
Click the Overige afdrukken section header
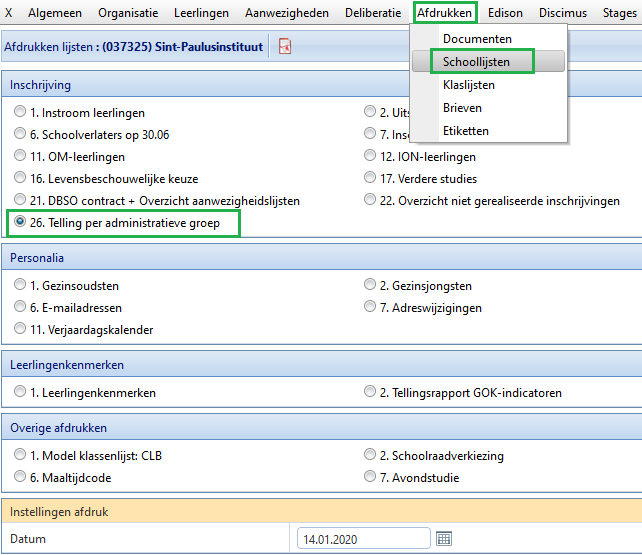point(321,428)
